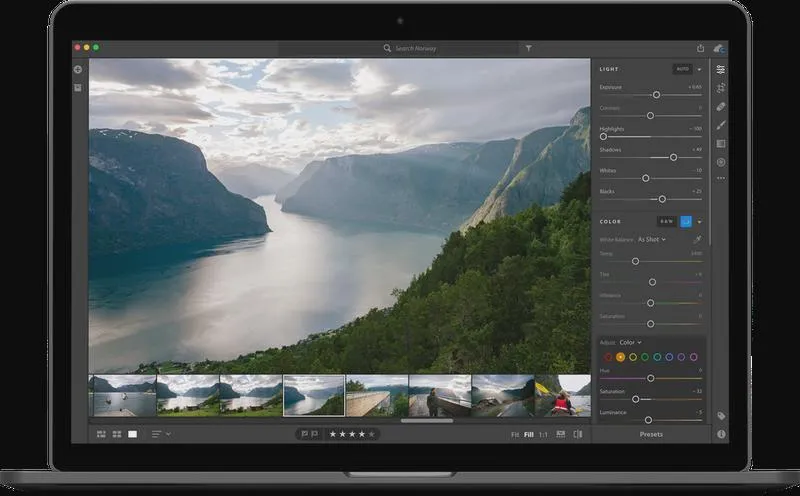Collapse the Light panel arrow

[x=699, y=69]
